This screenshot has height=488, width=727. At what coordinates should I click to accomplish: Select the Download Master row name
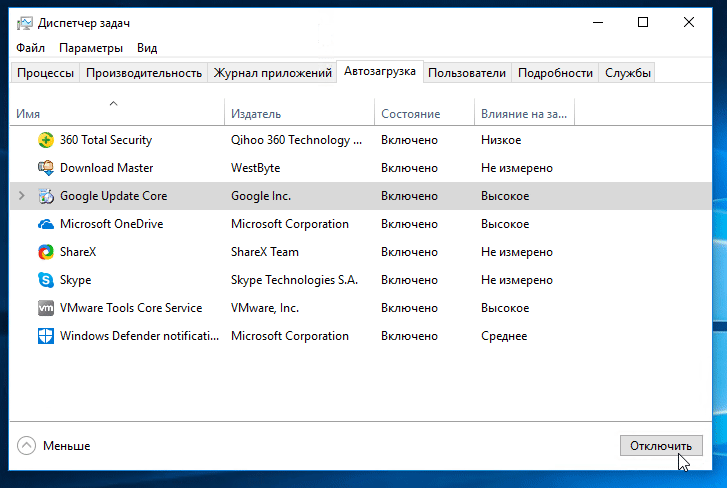pos(106,168)
